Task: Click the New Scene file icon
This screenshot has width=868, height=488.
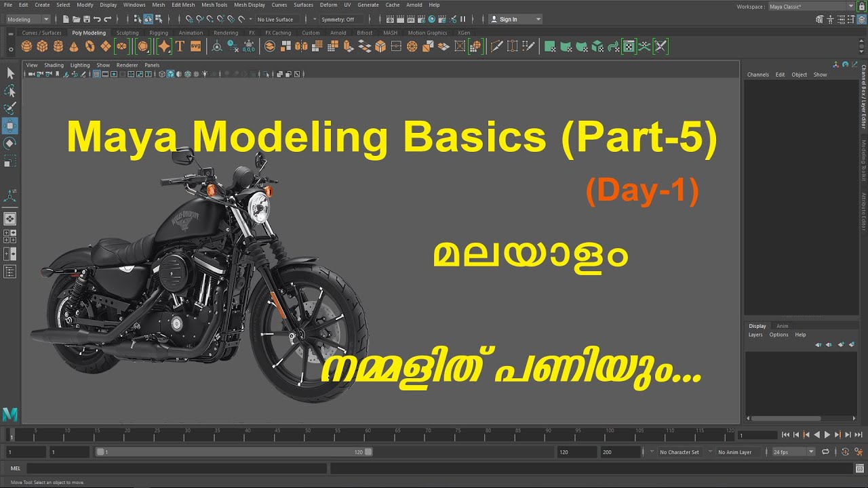Action: 65,19
